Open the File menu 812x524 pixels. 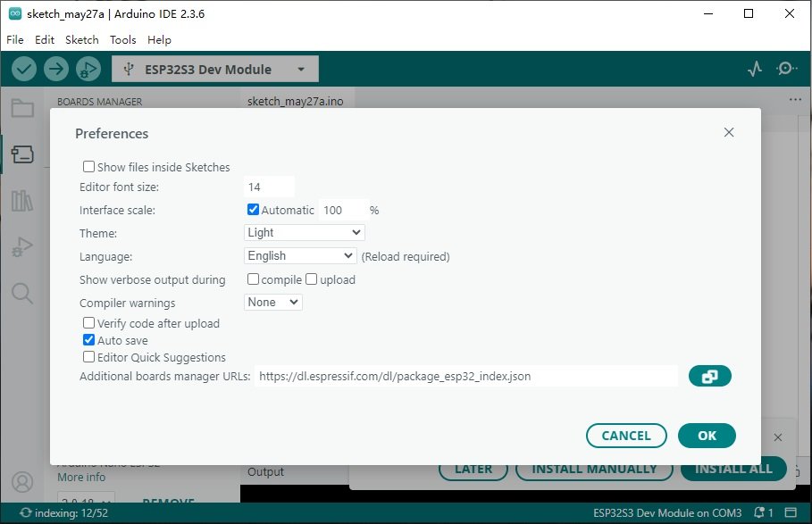click(15, 40)
